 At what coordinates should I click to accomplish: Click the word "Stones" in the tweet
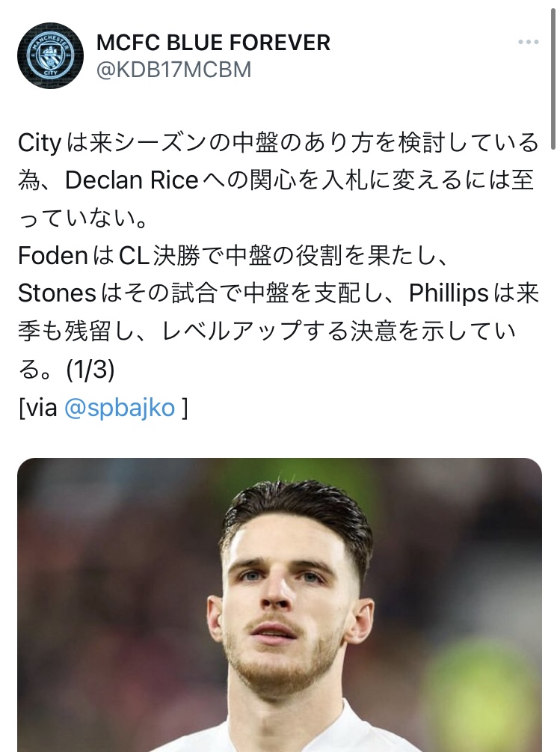click(x=57, y=293)
